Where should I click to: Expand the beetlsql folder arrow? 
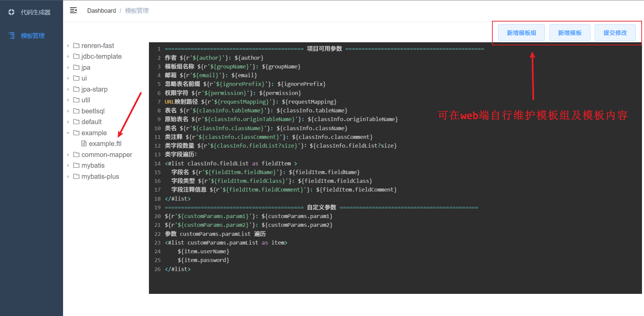point(68,111)
